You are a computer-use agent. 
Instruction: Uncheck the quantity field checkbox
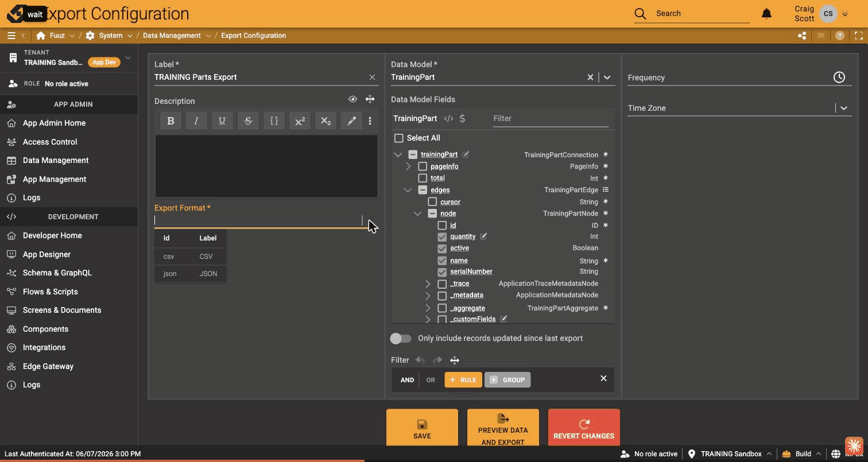point(442,236)
